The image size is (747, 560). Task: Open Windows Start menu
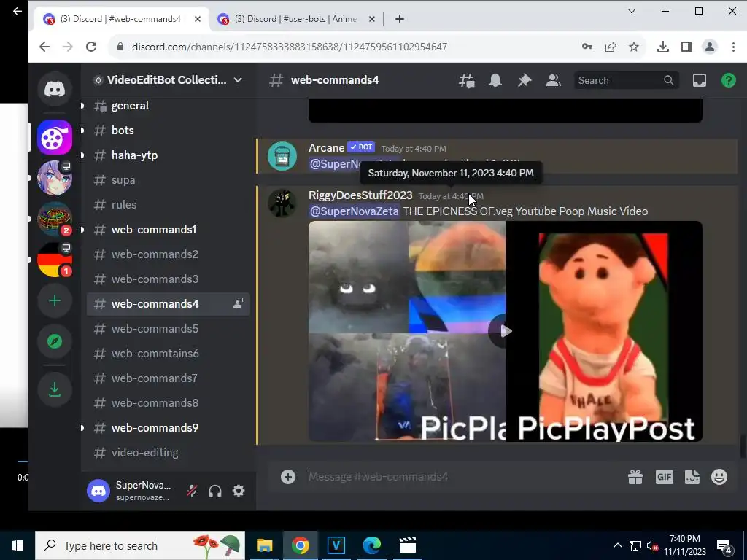pyautogui.click(x=18, y=545)
